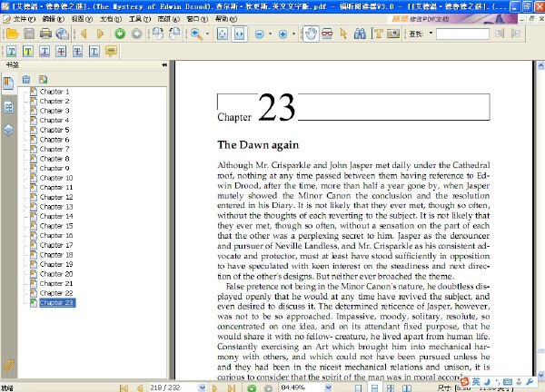Take a snapshot with camera tool
The image size is (545, 392).
(x=393, y=34)
